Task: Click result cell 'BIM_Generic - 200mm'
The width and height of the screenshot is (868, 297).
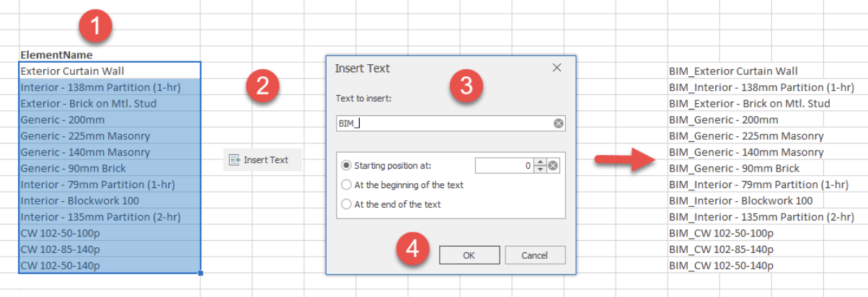Action: click(723, 120)
